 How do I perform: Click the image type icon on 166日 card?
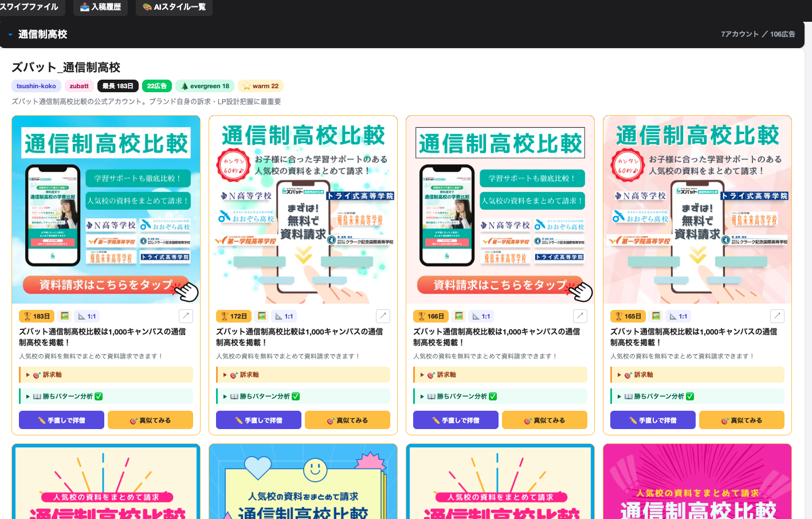click(x=459, y=316)
